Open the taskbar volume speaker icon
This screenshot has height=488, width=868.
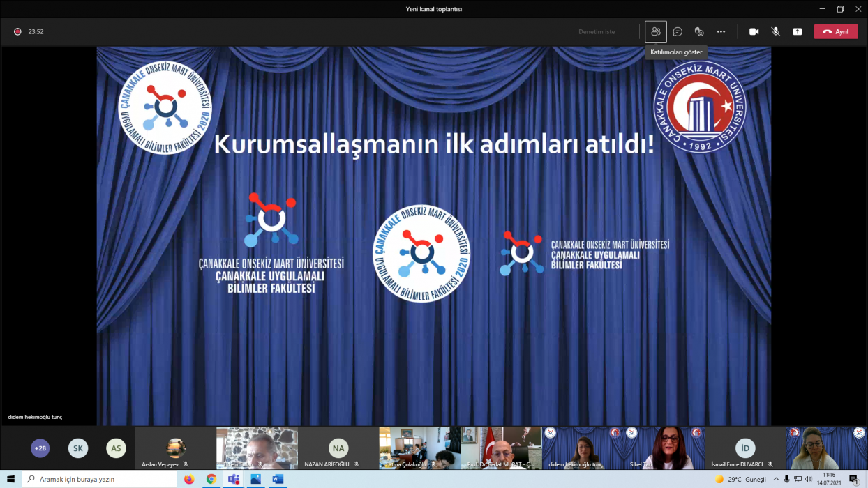click(808, 479)
